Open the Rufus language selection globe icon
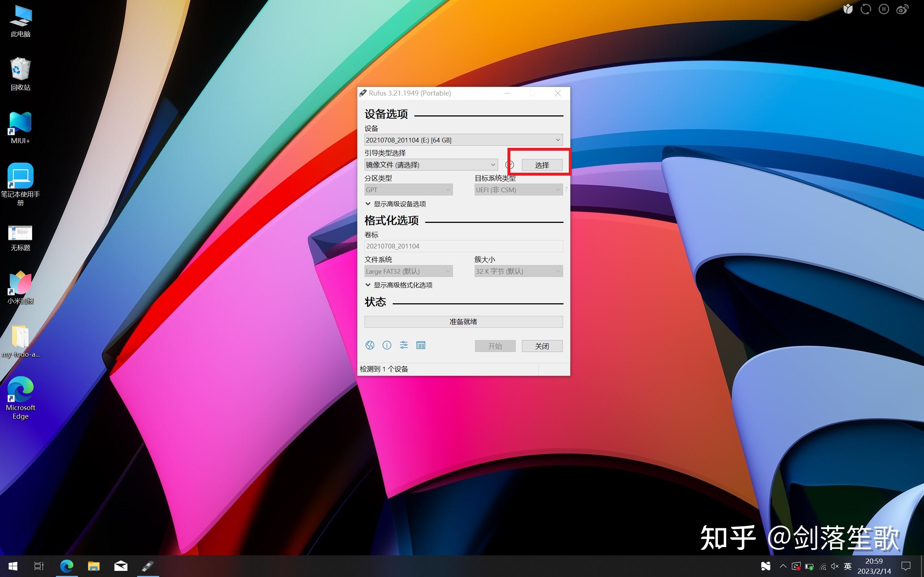This screenshot has width=924, height=577. (x=370, y=345)
